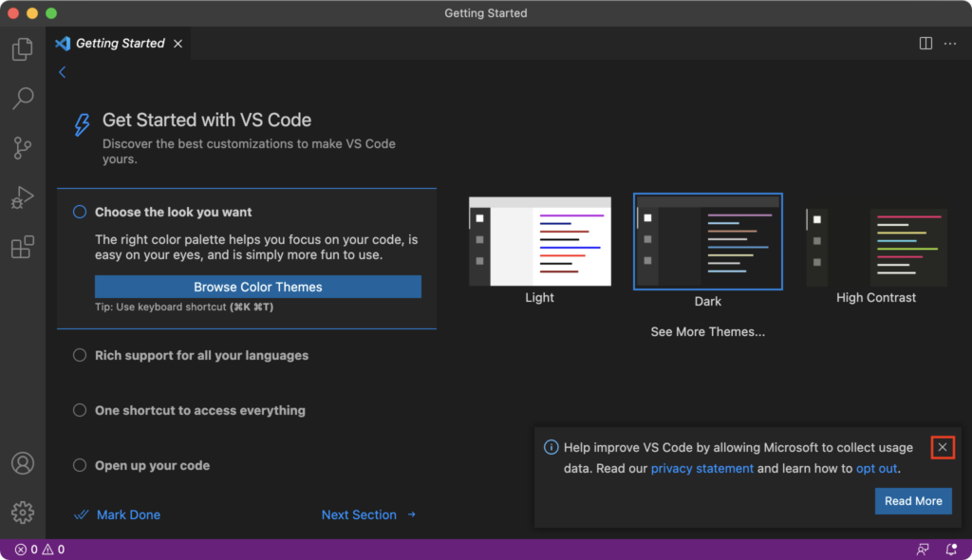Open the feedback icon in status bar
This screenshot has height=560, width=972.
tap(923, 550)
